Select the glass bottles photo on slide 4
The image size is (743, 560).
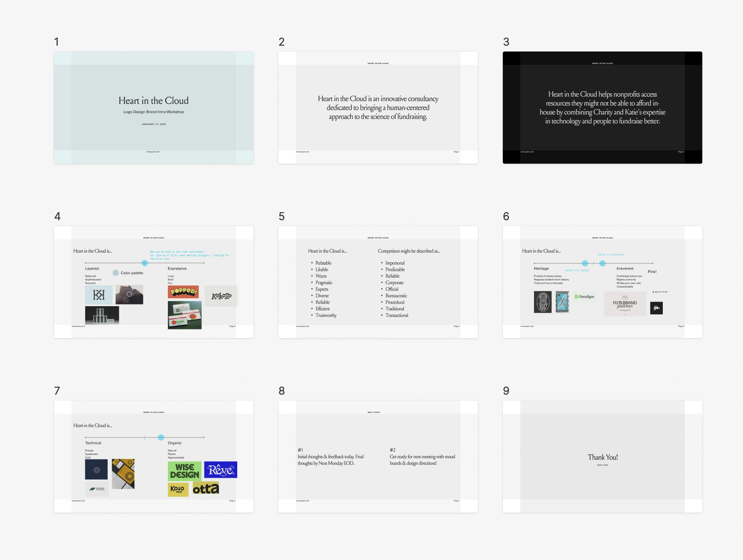(102, 315)
